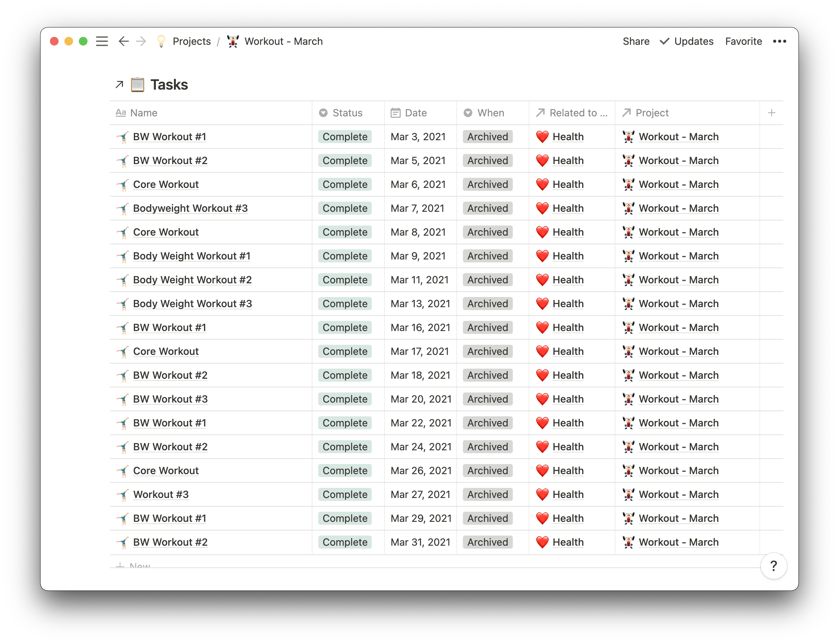Add a new column with plus icon
The image size is (839, 644).
click(771, 113)
